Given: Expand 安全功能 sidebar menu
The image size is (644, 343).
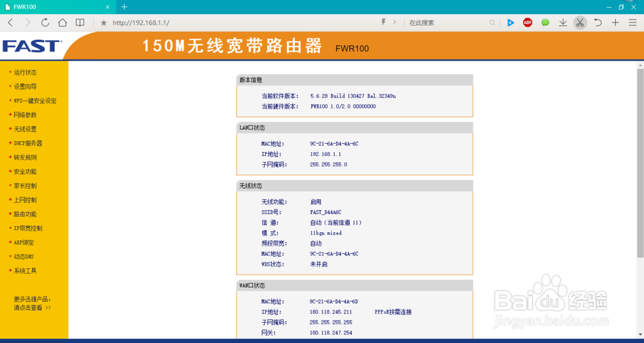Looking at the screenshot, I should click(x=25, y=171).
